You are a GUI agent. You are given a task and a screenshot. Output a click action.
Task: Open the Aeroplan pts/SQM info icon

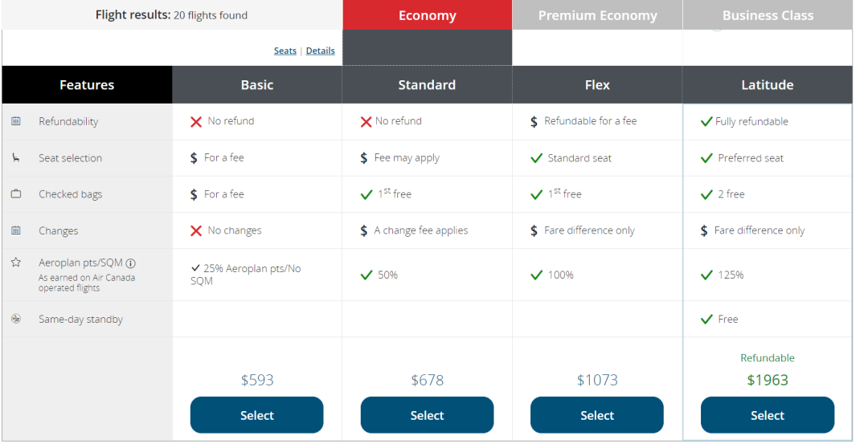[131, 263]
